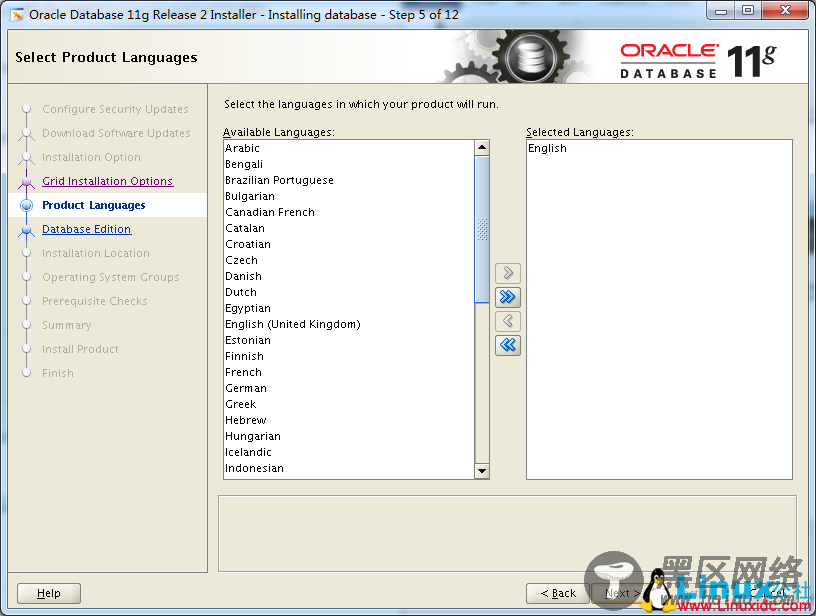Click the Help button
816x616 pixels.
[49, 593]
